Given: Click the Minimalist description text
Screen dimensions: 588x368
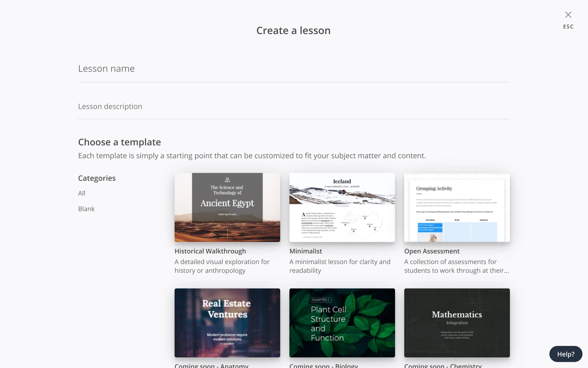Looking at the screenshot, I should click(x=340, y=266).
